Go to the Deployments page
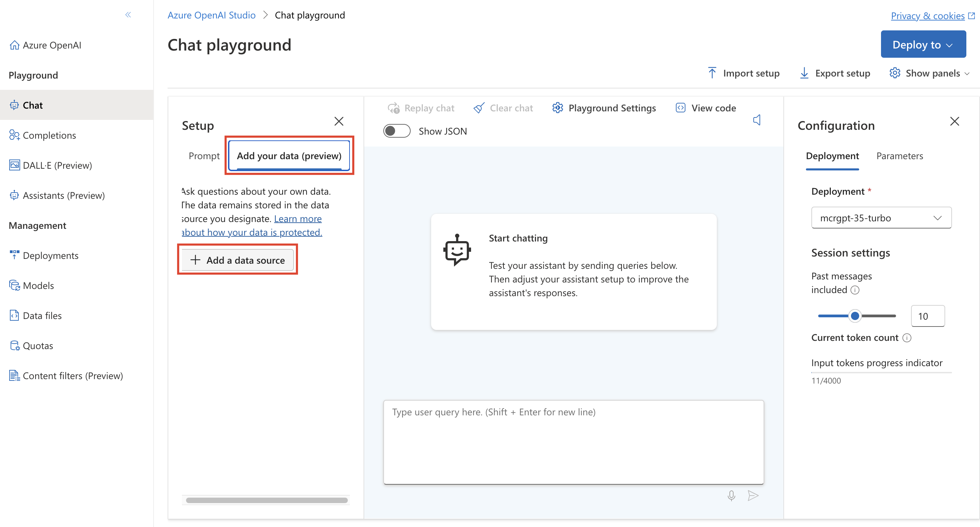 44,255
